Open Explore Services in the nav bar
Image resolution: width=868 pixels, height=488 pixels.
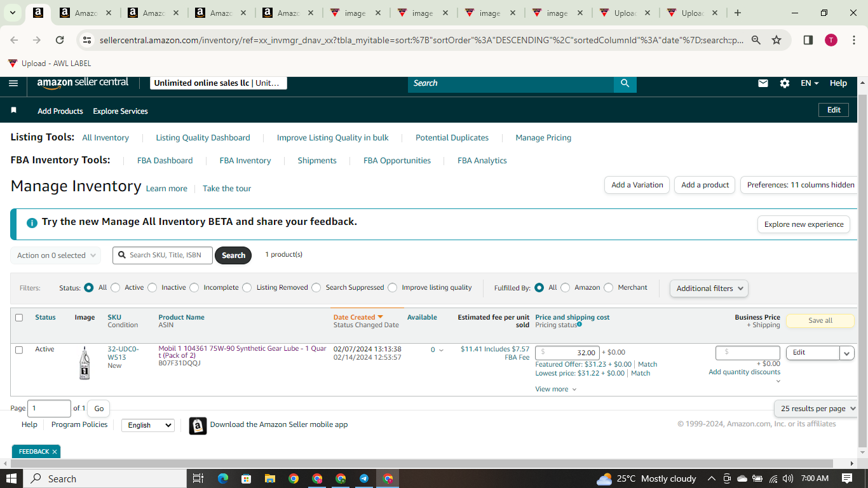tap(120, 111)
